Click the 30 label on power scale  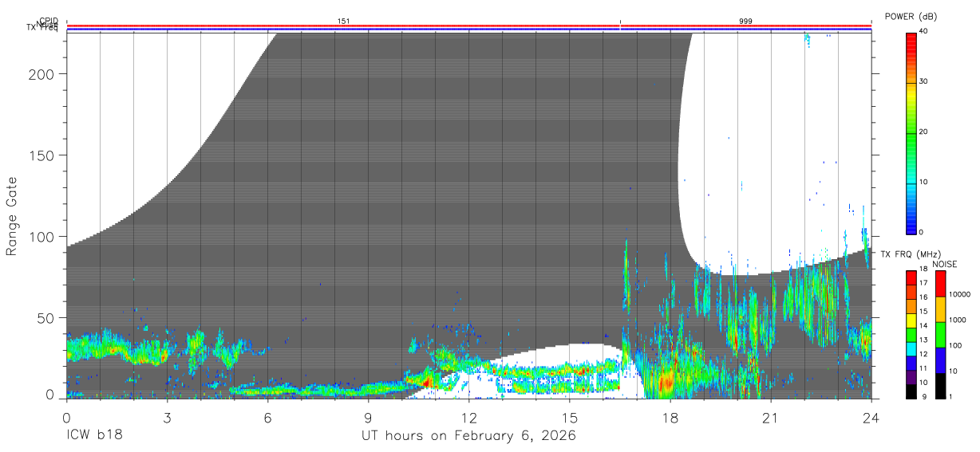point(924,81)
